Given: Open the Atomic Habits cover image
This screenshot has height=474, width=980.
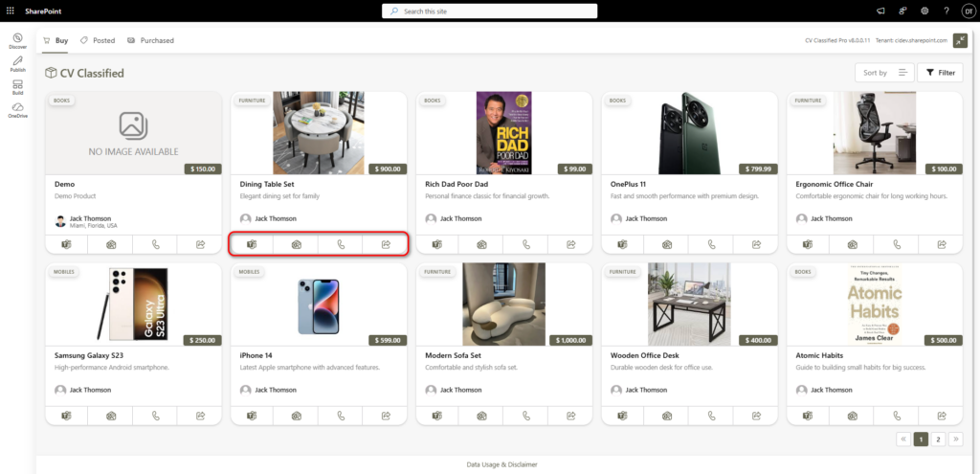Looking at the screenshot, I should click(x=875, y=305).
